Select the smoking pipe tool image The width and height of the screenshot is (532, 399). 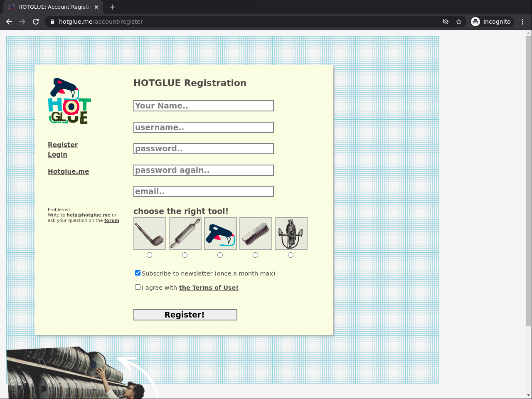pyautogui.click(x=150, y=233)
